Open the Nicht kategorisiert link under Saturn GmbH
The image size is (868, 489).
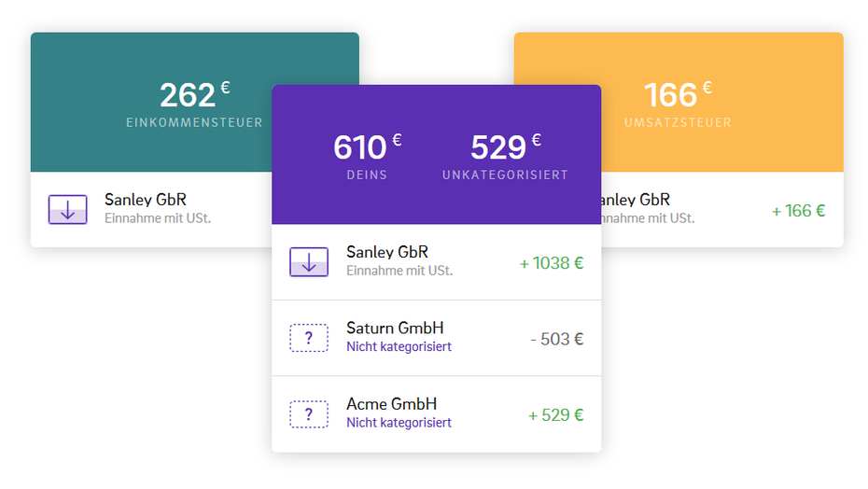[399, 346]
